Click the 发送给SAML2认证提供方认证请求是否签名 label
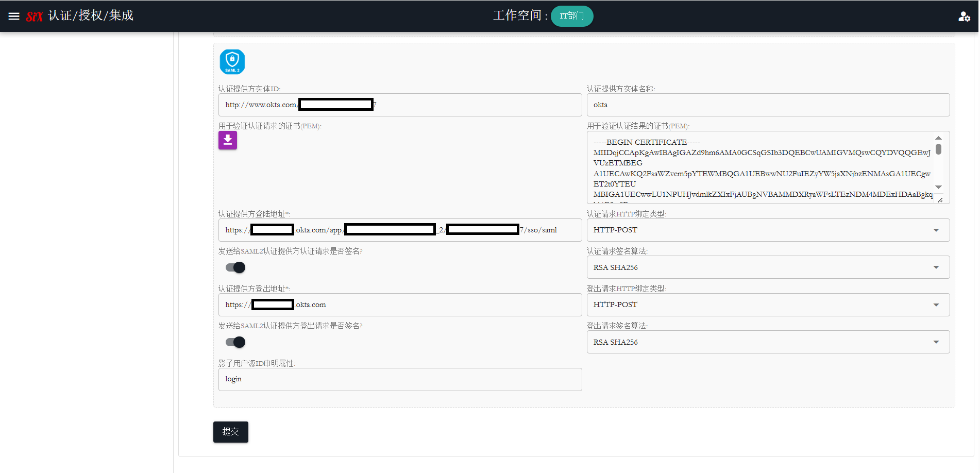Viewport: 980px width, 473px height. point(291,251)
